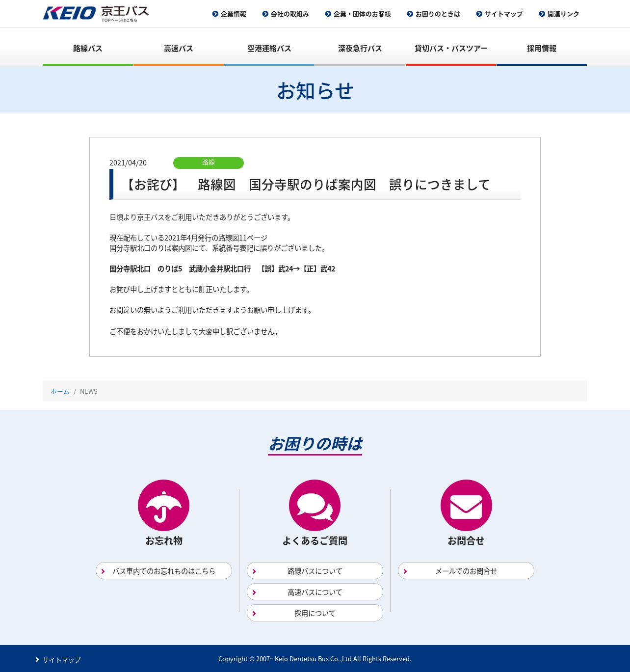Open the 高速バス main menu
The image size is (630, 672).
pyautogui.click(x=179, y=48)
